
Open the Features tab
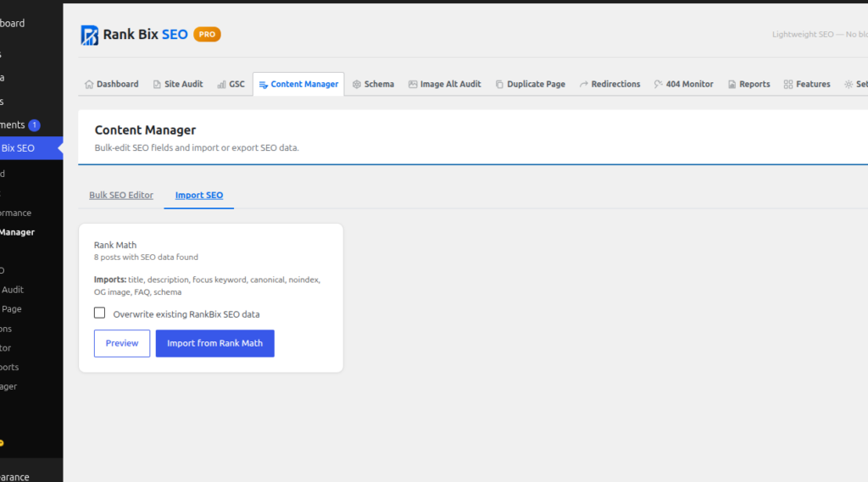[x=807, y=84]
